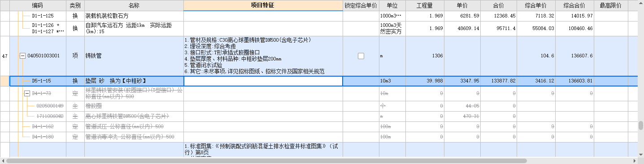Click the 名称 column header
The image size is (644, 164).
(134, 5)
